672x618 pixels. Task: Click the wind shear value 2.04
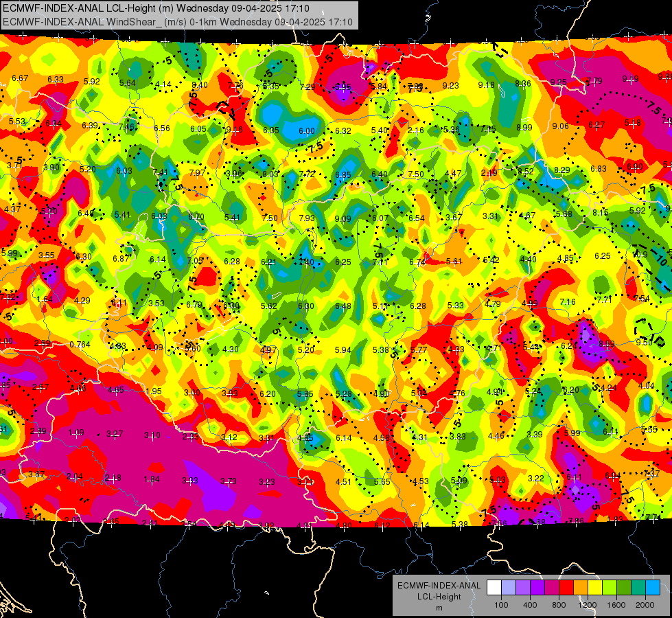tap(75, 477)
